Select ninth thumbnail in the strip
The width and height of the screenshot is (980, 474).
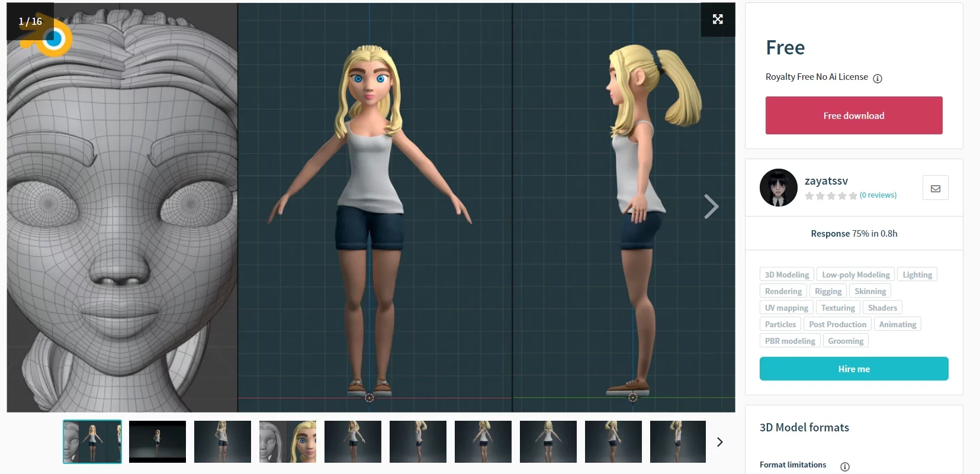pyautogui.click(x=613, y=441)
